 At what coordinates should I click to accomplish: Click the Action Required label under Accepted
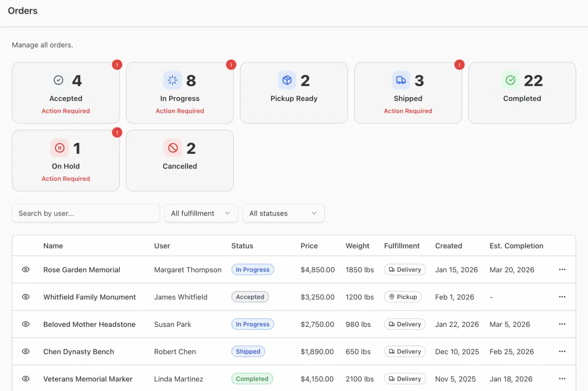pyautogui.click(x=66, y=111)
